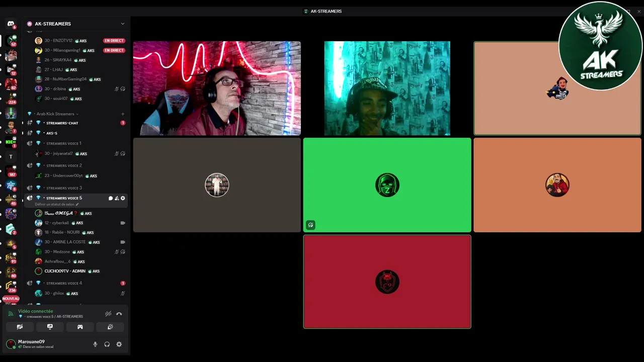Image resolution: width=644 pixels, height=362 pixels.
Task: Share your screen in voice panel
Action: [50, 327]
